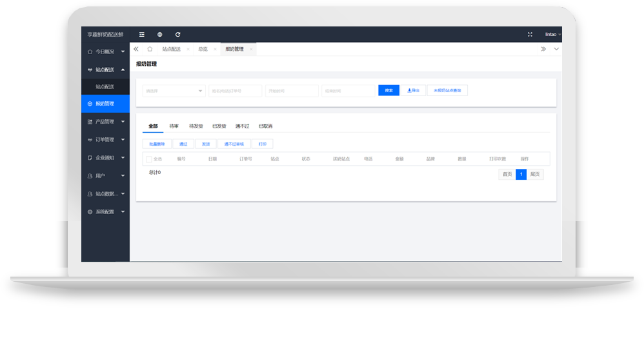
Task: Collapse the sidebar using the menu-fold icon
Action: 141,34
